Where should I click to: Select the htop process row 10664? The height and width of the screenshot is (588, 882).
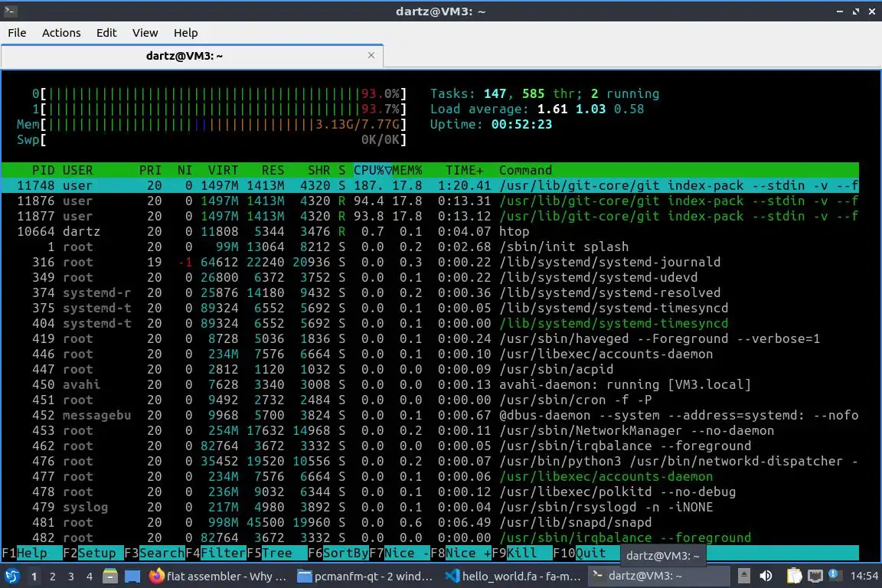430,231
